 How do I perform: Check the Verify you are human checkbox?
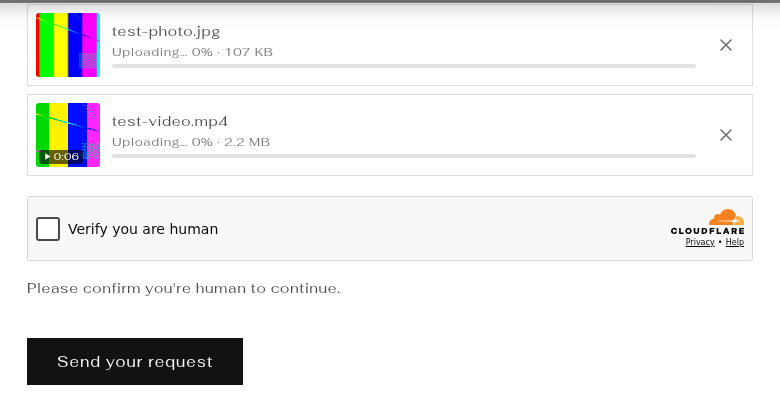(48, 229)
